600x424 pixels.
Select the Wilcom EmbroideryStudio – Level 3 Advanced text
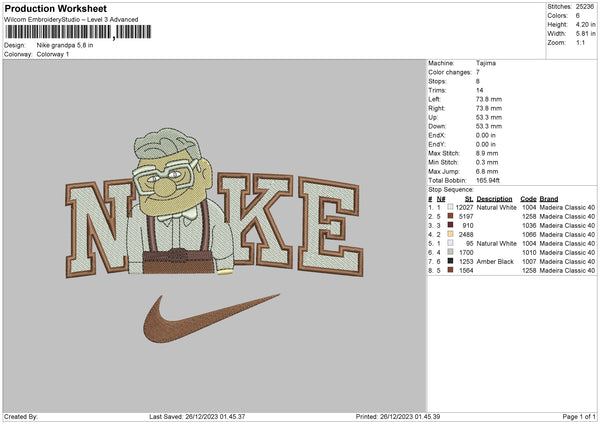71,20
